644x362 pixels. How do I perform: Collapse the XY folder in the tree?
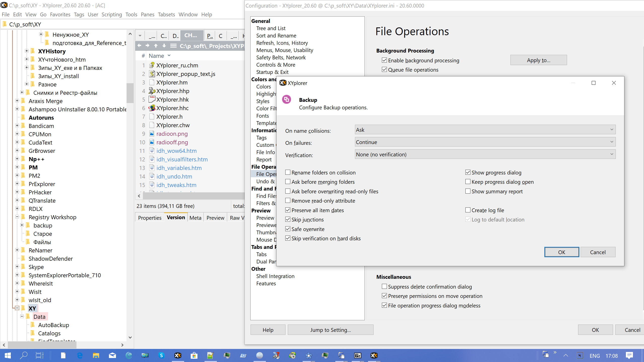[x=17, y=308]
